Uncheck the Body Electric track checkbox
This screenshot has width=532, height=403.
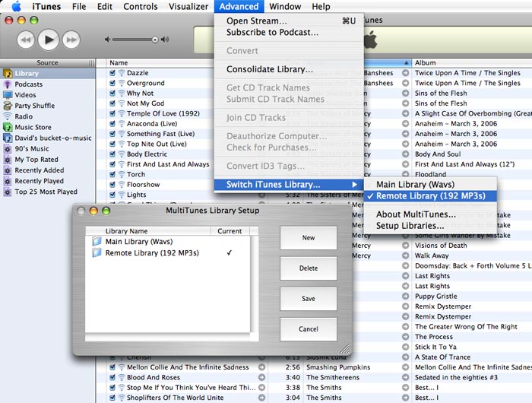pos(112,154)
